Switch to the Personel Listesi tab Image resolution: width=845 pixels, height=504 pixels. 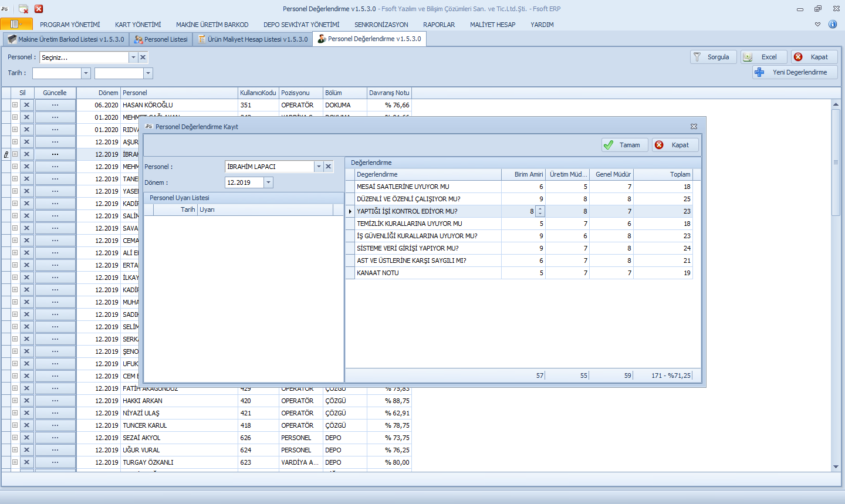tap(161, 39)
